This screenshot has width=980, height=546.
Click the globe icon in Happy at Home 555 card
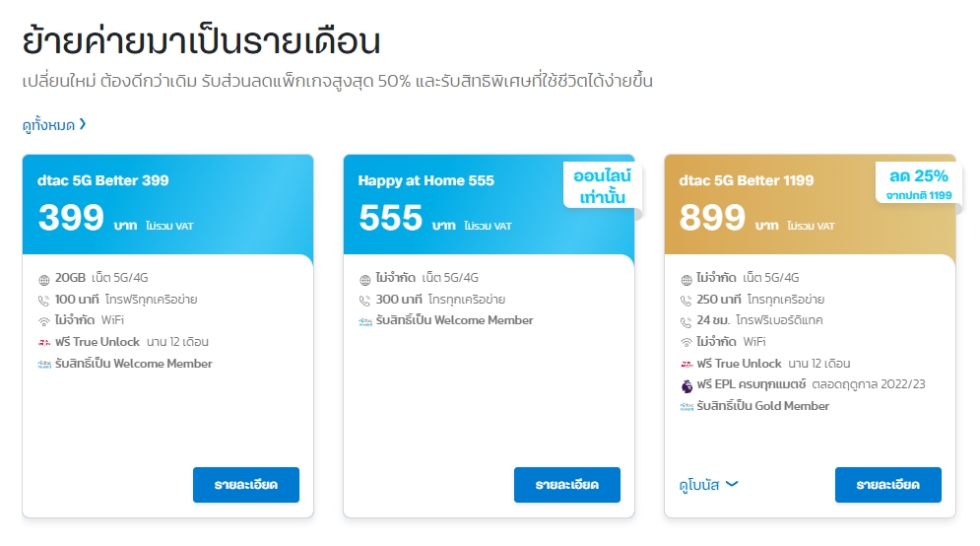(365, 279)
